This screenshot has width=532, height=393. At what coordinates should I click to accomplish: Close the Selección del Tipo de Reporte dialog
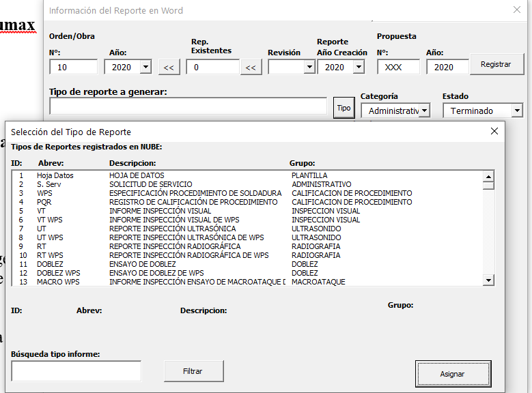[x=494, y=132]
